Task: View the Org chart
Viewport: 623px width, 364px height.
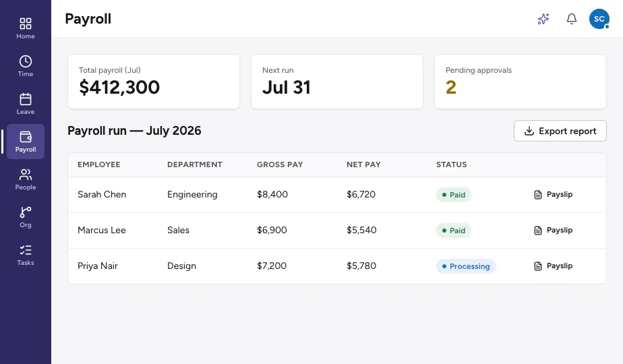Action: pyautogui.click(x=26, y=217)
